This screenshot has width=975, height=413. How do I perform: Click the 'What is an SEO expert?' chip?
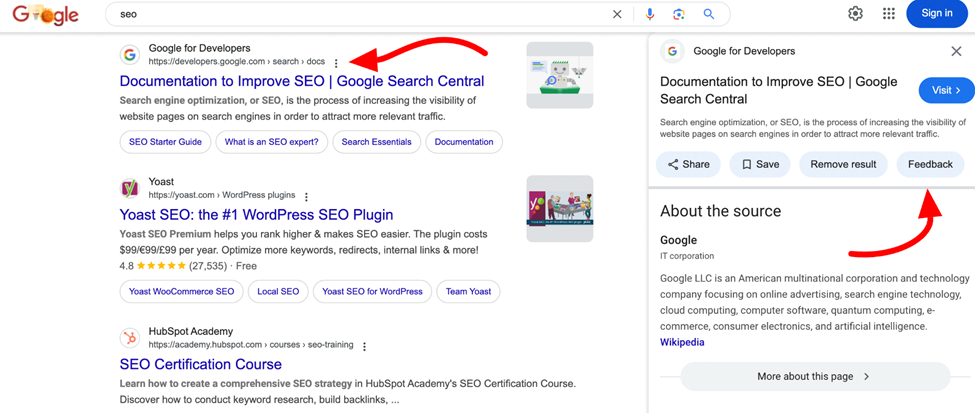pos(272,142)
